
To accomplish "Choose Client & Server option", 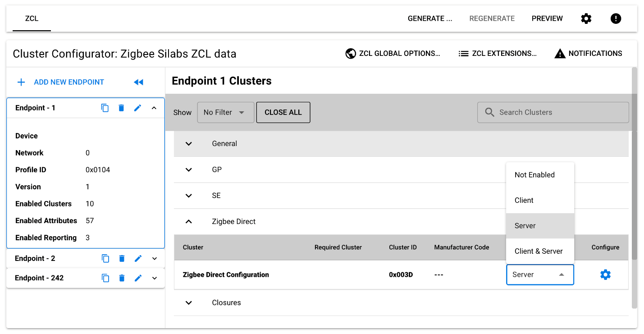I will [539, 251].
